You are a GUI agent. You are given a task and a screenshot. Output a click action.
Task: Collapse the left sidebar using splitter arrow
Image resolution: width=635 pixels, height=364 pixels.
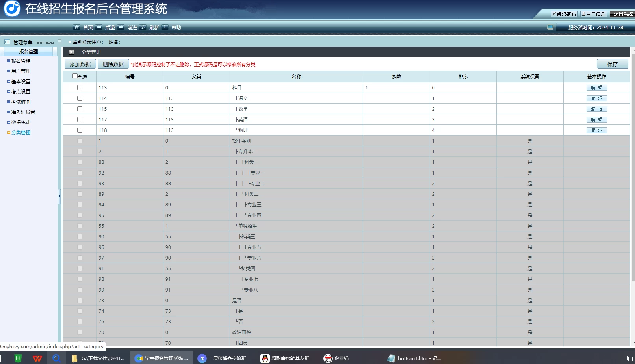[x=59, y=196]
